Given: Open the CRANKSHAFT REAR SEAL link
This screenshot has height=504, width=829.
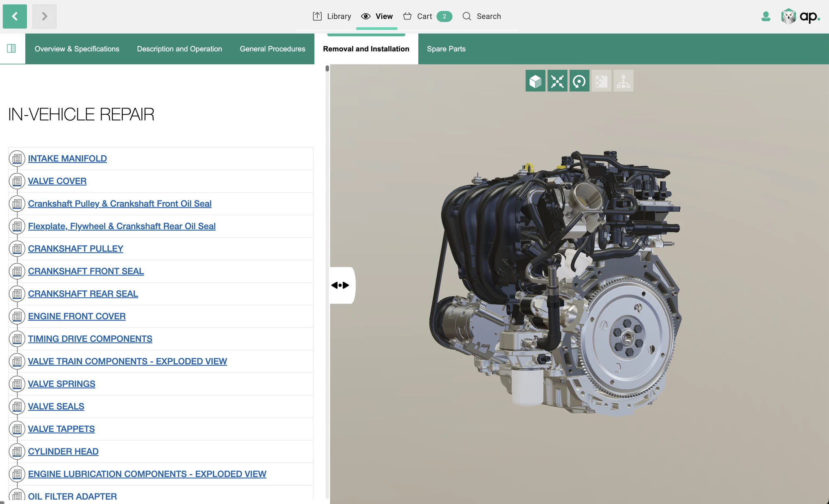Looking at the screenshot, I should 83,294.
